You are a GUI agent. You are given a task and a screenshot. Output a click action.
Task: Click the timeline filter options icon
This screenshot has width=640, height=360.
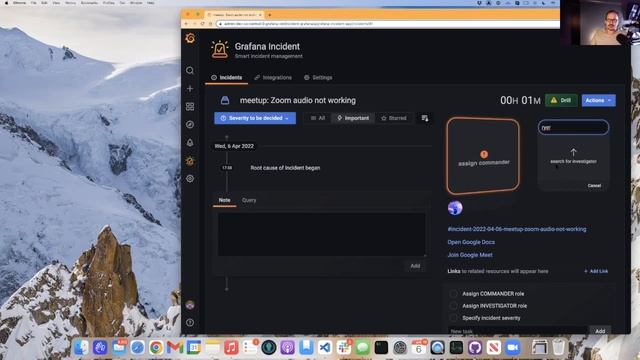coord(424,118)
